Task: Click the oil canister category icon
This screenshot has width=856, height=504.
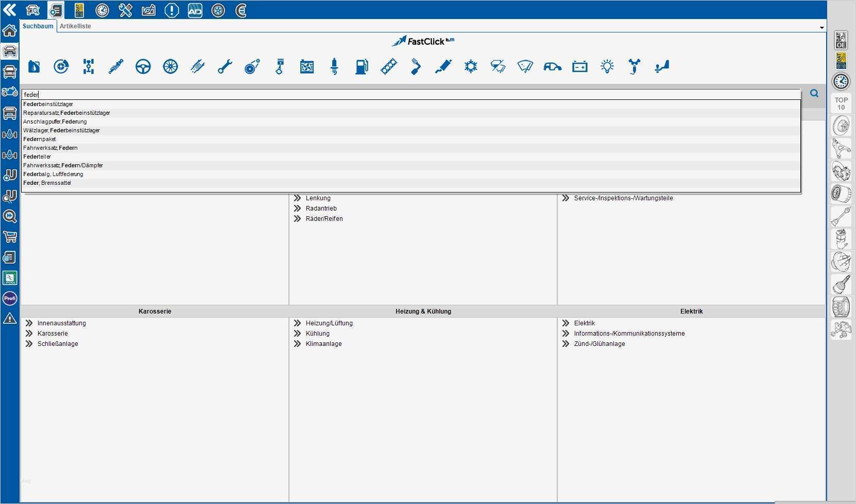Action: pos(34,66)
